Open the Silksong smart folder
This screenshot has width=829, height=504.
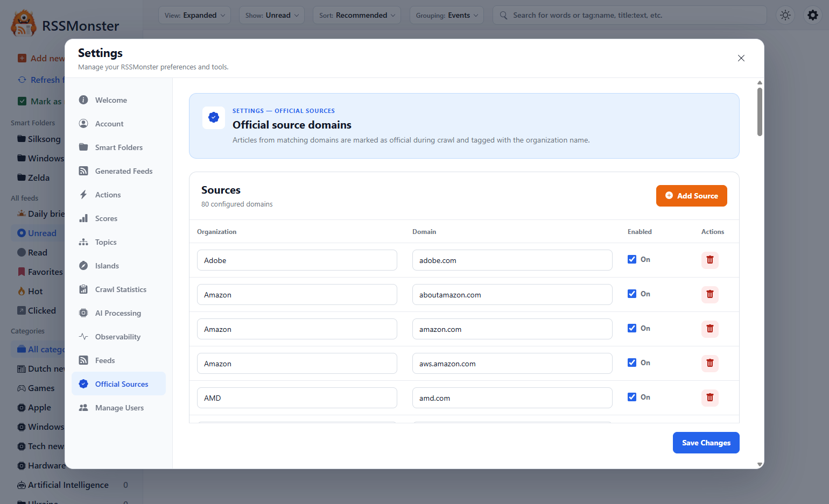pyautogui.click(x=39, y=139)
